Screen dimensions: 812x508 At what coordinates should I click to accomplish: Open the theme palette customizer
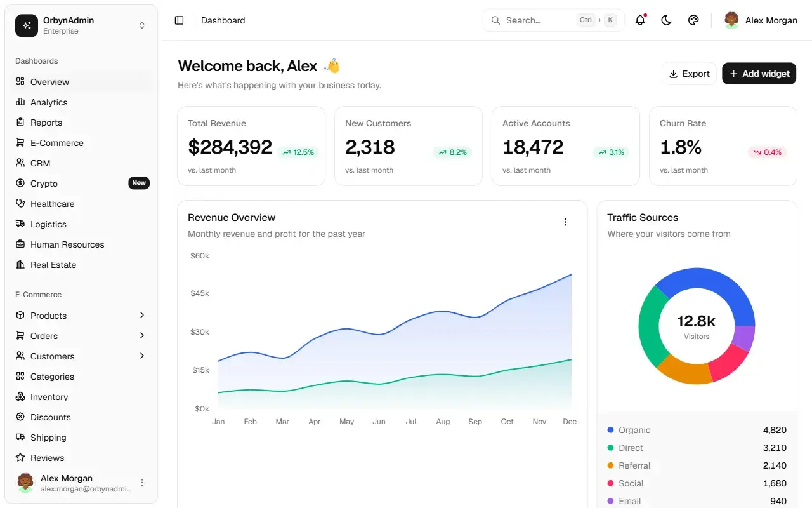693,20
